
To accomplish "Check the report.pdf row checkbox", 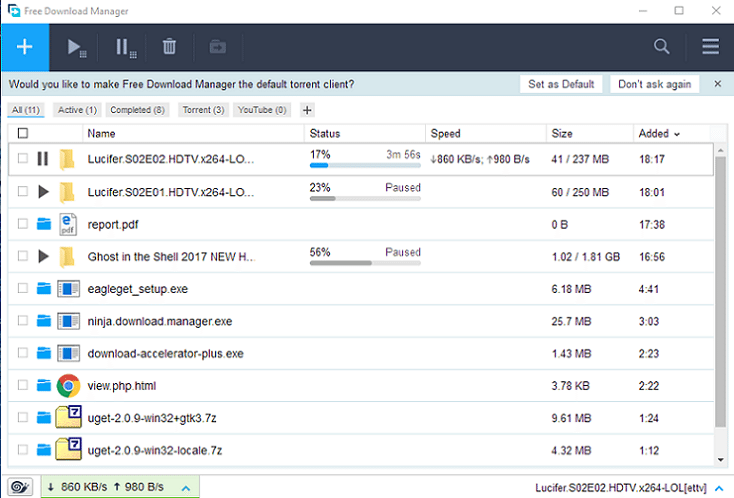I will 22,223.
